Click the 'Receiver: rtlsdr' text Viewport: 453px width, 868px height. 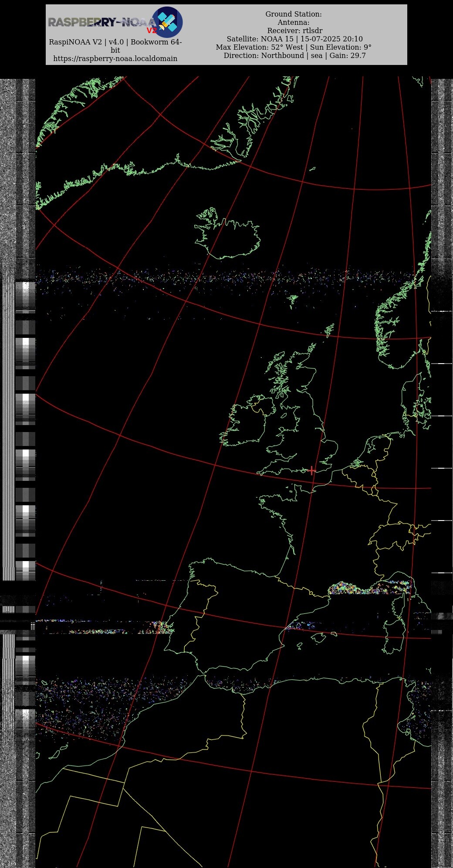295,31
